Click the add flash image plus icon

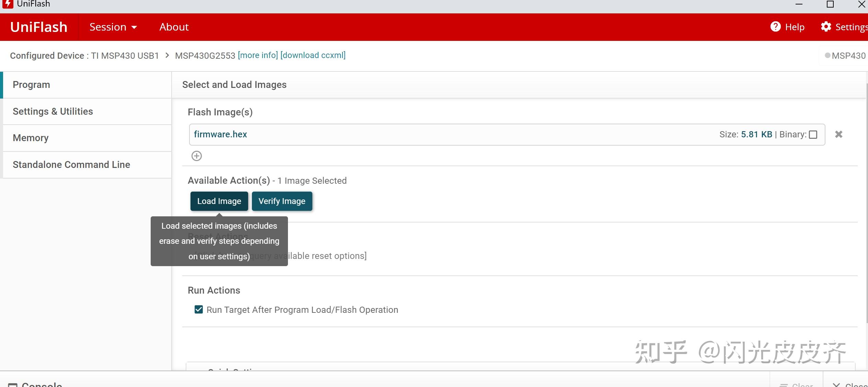point(196,156)
